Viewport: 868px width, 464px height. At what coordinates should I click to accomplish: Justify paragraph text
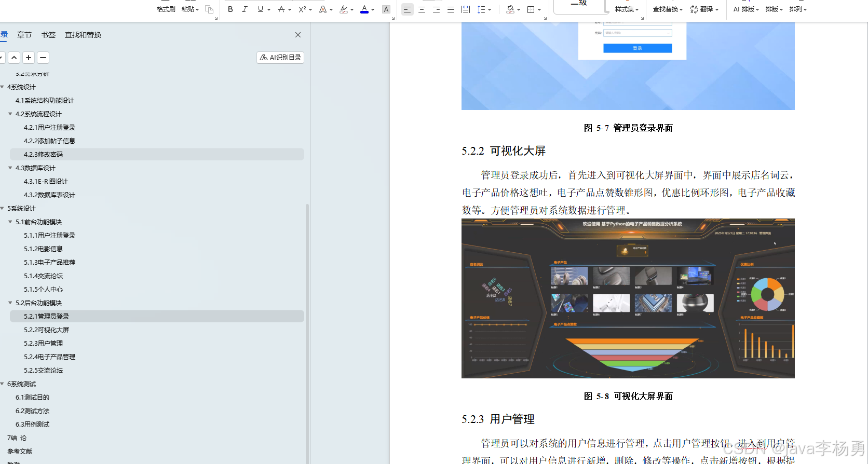[x=451, y=9]
